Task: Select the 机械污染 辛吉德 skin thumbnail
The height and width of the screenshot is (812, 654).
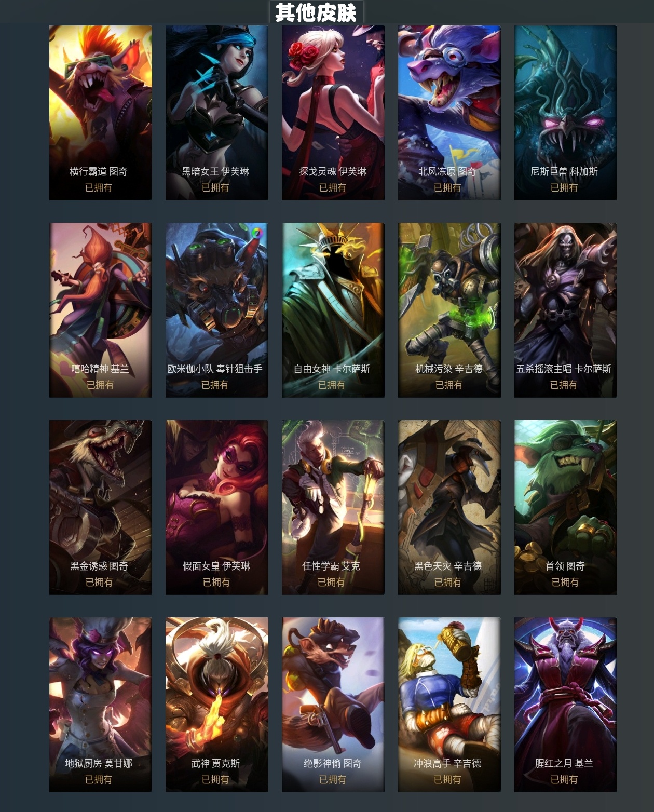Action: [449, 310]
